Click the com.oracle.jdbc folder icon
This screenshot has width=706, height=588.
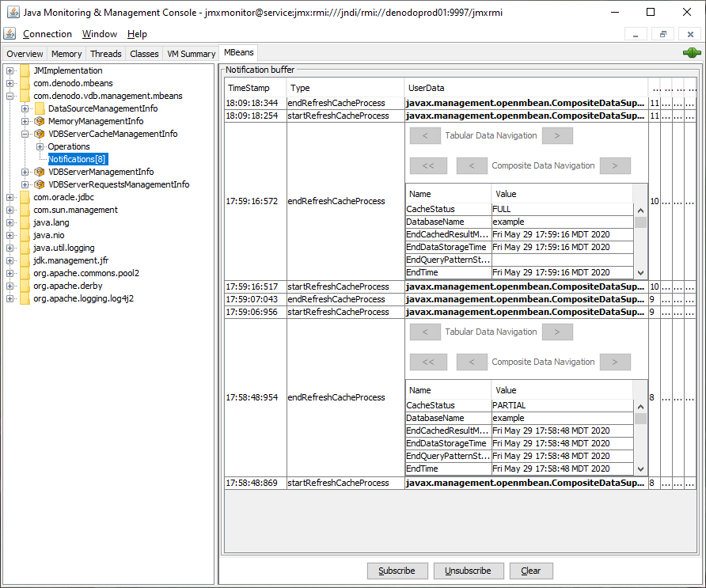click(25, 197)
